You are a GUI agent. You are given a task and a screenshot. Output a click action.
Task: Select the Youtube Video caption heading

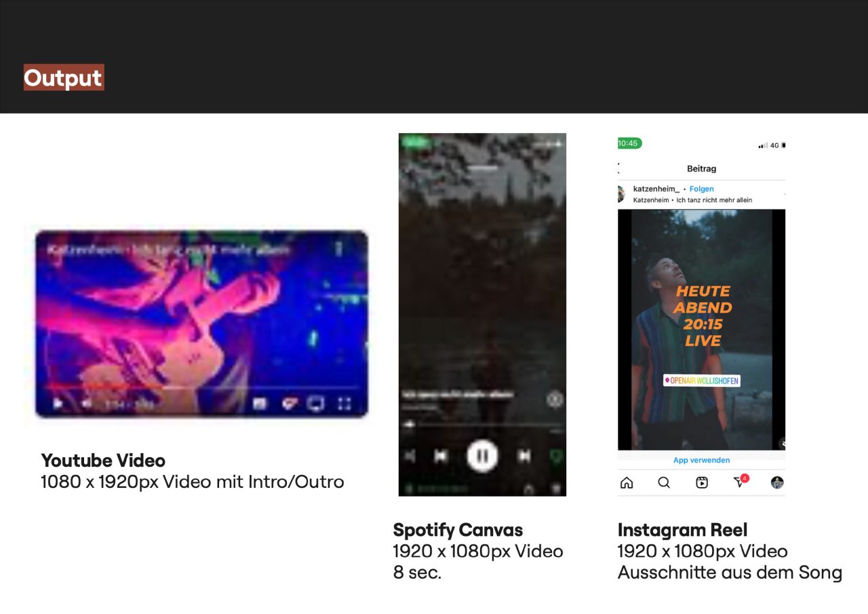103,460
